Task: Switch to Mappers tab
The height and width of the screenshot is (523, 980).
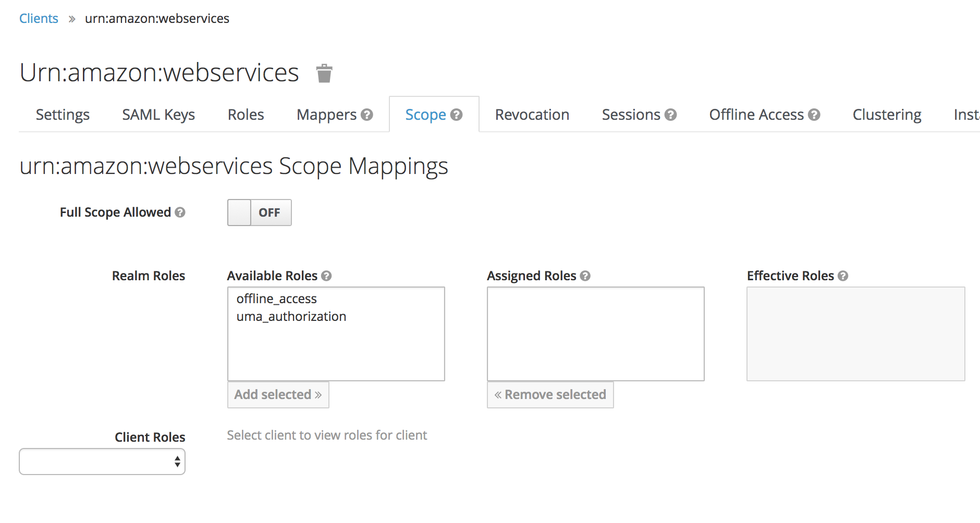Action: click(327, 115)
